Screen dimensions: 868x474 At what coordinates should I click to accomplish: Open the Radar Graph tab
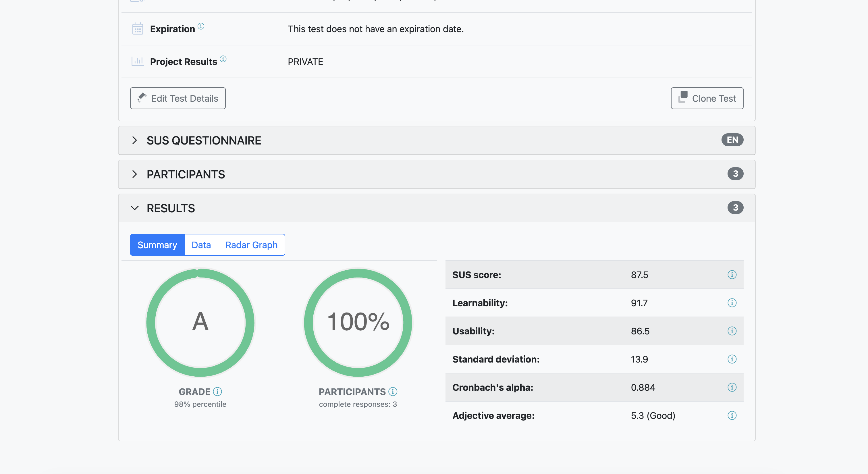(x=251, y=245)
